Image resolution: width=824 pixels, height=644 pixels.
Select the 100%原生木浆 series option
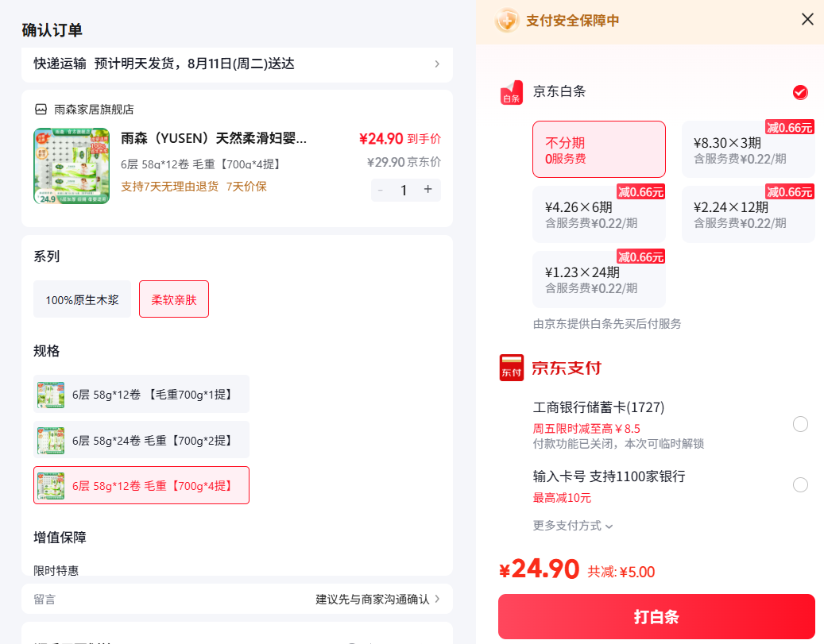[82, 299]
